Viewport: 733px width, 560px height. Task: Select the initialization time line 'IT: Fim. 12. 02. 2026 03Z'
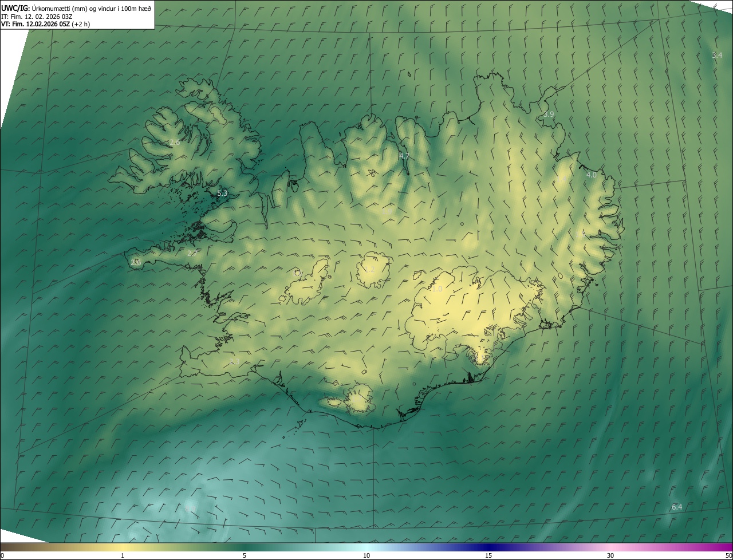tap(38, 17)
